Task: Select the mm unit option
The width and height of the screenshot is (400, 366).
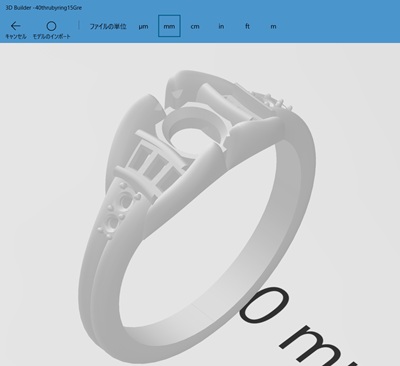Action: [169, 26]
